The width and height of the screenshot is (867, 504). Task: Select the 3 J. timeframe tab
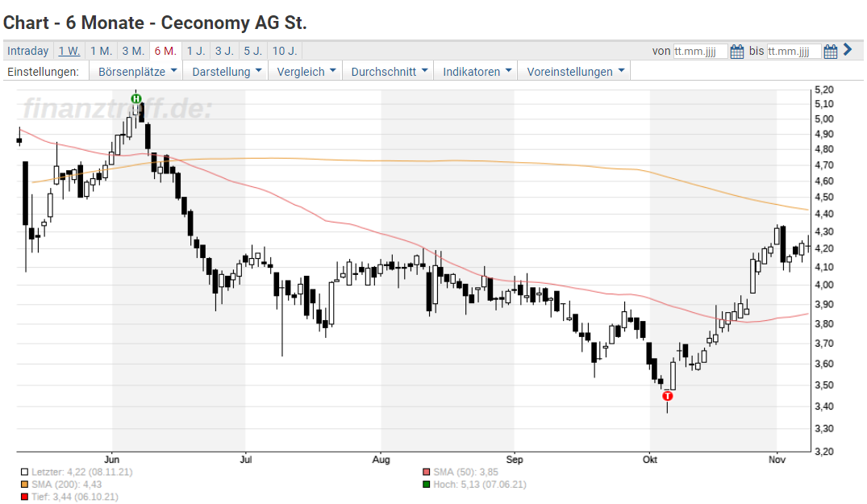point(224,51)
